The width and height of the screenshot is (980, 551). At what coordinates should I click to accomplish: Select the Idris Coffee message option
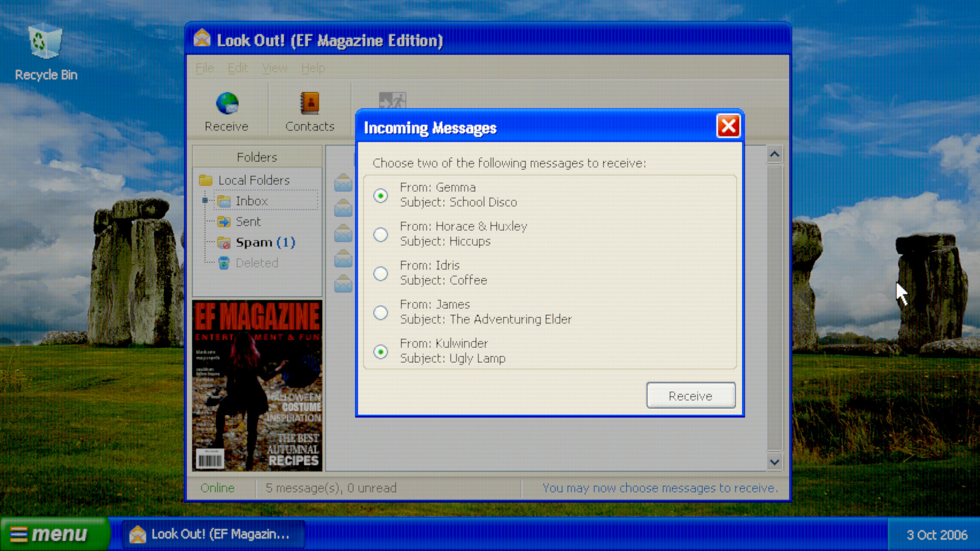(381, 273)
